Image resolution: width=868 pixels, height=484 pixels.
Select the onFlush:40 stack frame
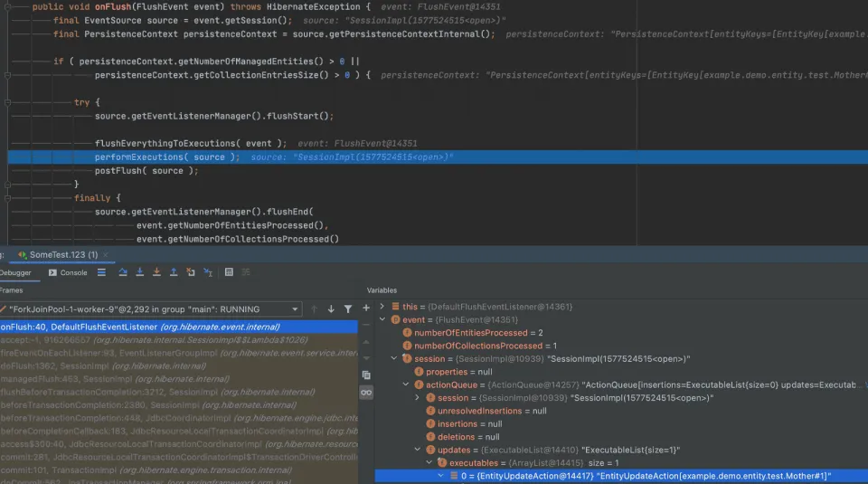pyautogui.click(x=179, y=327)
